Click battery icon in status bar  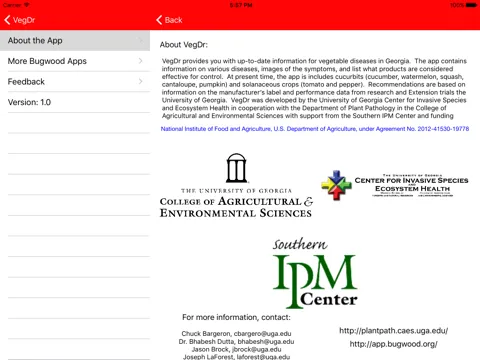pyautogui.click(x=471, y=5)
